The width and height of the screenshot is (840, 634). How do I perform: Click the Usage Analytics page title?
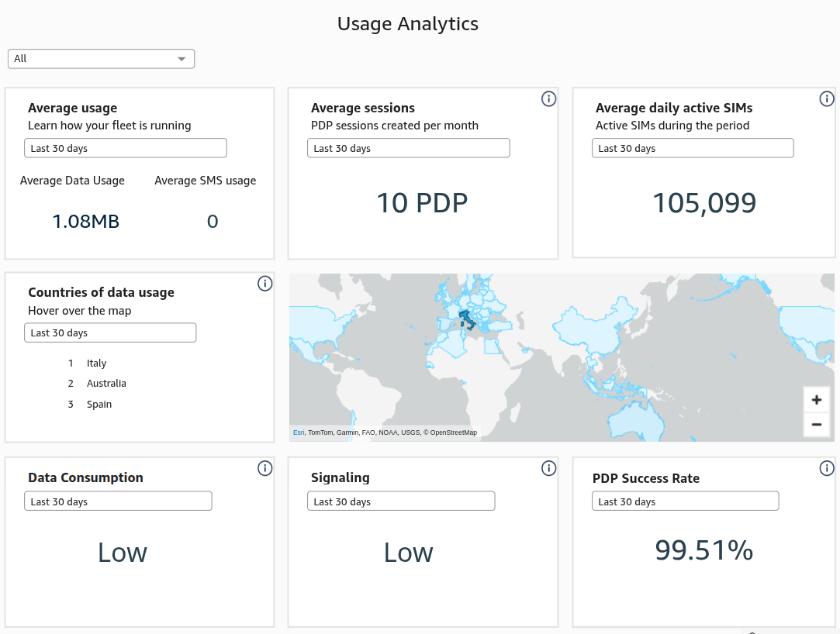tap(408, 23)
